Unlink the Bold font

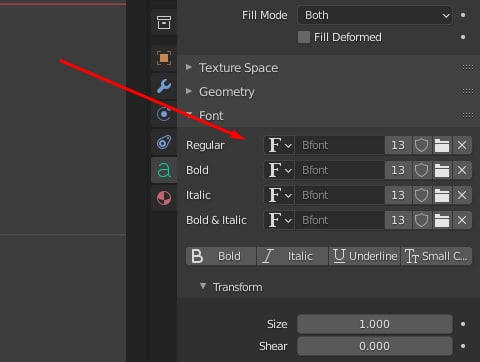[462, 170]
